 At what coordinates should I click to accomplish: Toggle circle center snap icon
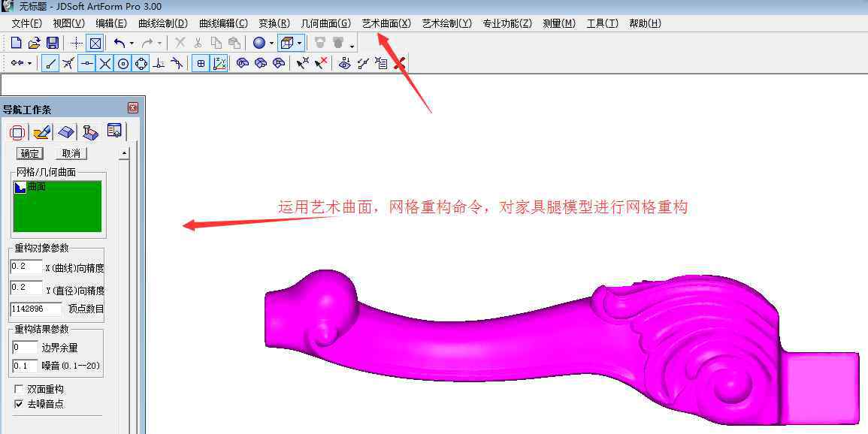123,64
